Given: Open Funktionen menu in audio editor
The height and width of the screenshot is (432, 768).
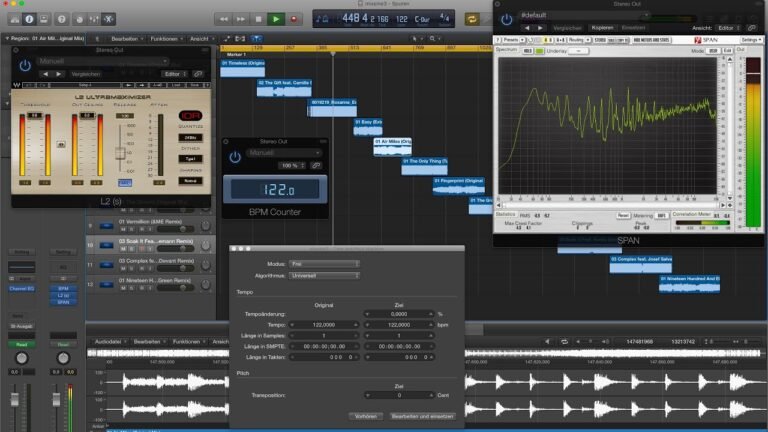Looking at the screenshot, I should point(189,341).
